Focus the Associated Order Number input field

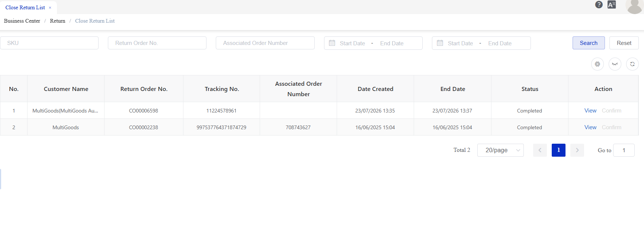coord(265,43)
